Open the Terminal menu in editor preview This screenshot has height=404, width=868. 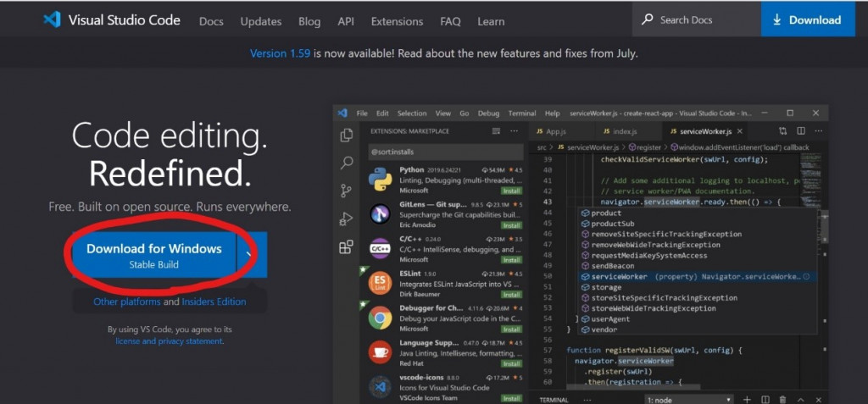tap(522, 113)
